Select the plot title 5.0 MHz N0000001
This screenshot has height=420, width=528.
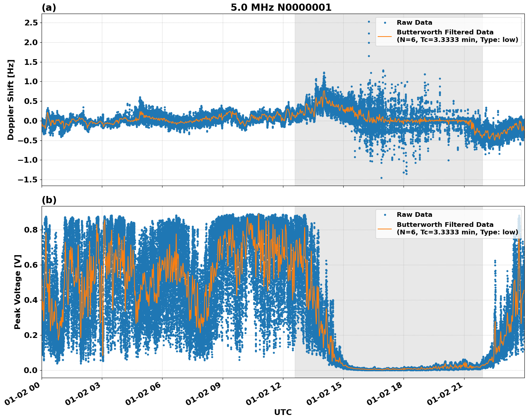pyautogui.click(x=281, y=7)
